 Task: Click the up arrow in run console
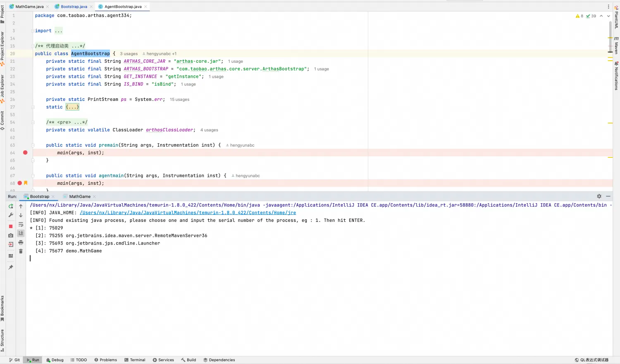coord(21,206)
